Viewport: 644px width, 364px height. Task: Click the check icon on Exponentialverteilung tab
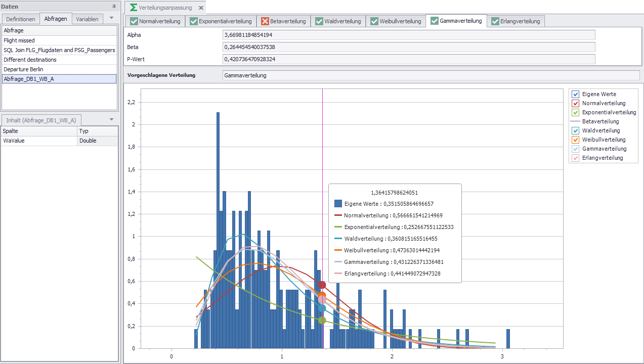point(193,21)
